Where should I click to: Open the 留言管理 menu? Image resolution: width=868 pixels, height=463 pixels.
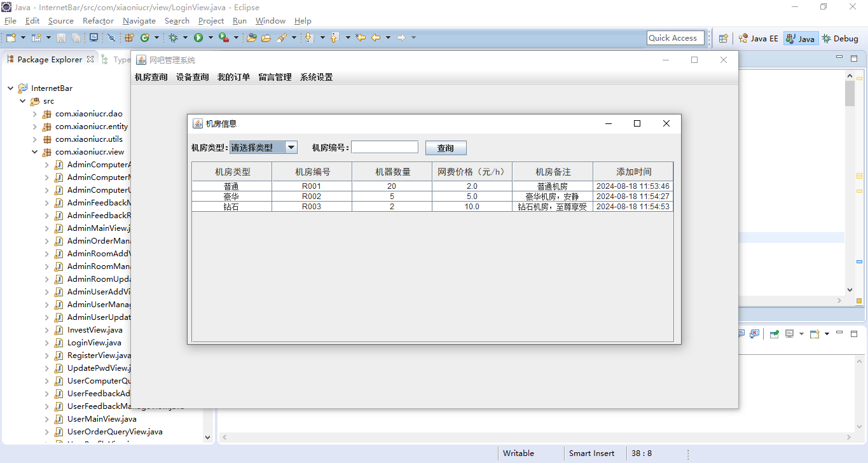(275, 78)
